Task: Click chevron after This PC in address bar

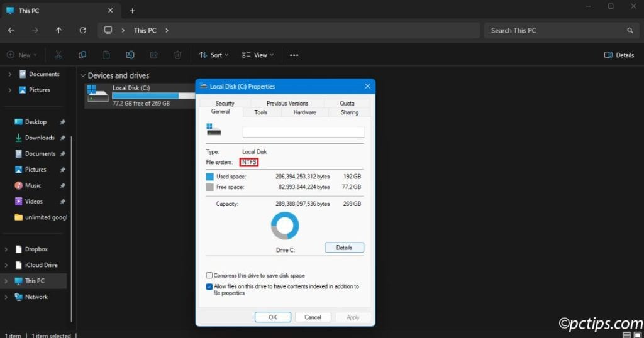Action: (167, 30)
